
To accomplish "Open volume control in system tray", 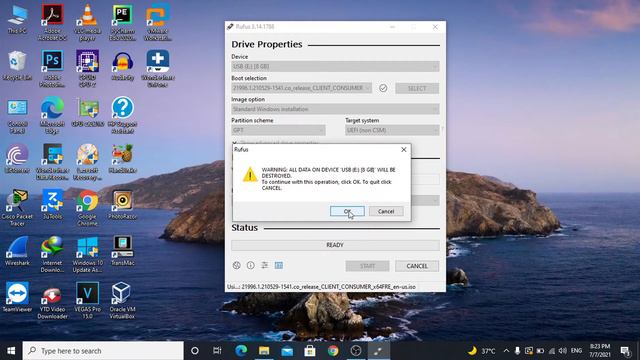I will [x=562, y=351].
